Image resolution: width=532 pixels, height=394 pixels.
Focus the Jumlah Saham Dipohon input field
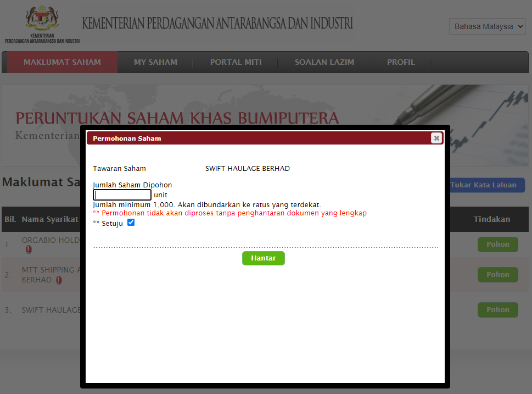point(122,195)
